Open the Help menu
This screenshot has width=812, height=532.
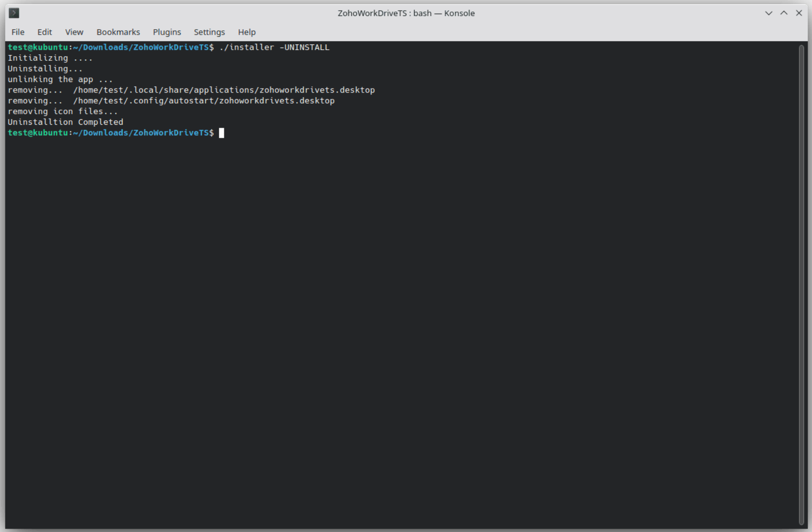tap(247, 32)
